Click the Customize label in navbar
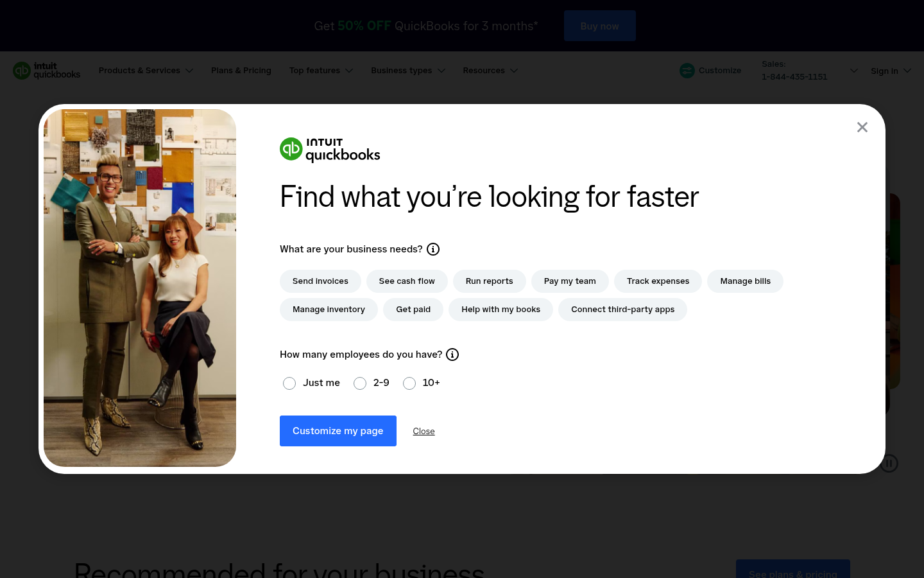 pyautogui.click(x=720, y=71)
